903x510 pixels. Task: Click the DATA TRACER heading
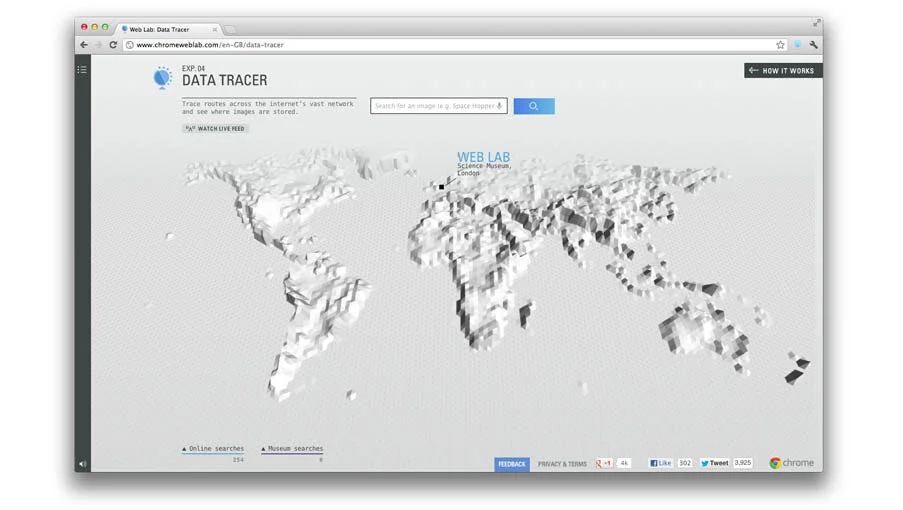(225, 81)
